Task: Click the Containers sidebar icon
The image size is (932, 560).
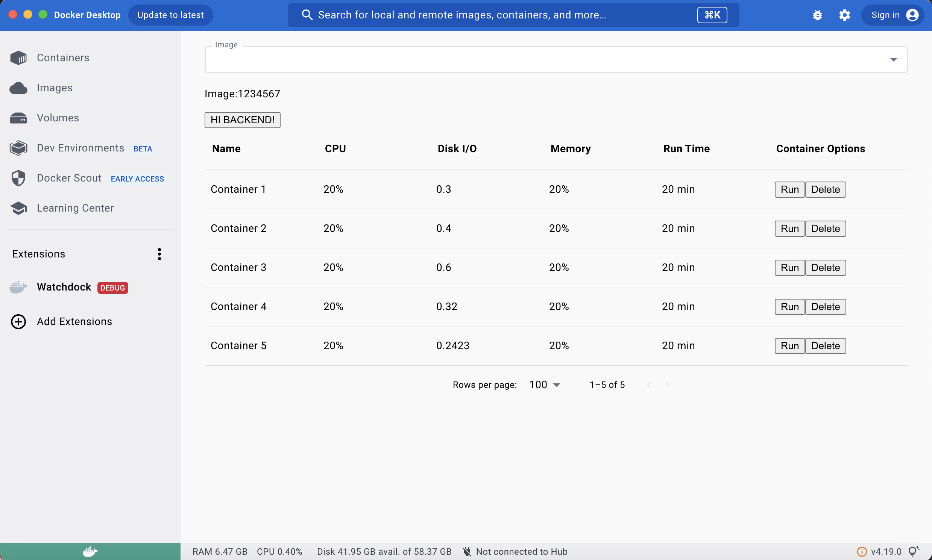Action: [x=18, y=58]
